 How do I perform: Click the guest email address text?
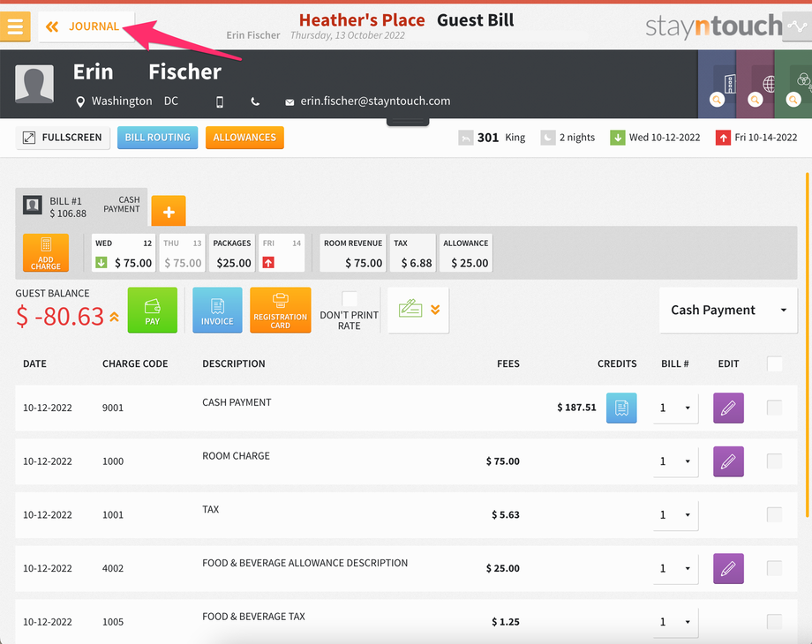(x=375, y=101)
